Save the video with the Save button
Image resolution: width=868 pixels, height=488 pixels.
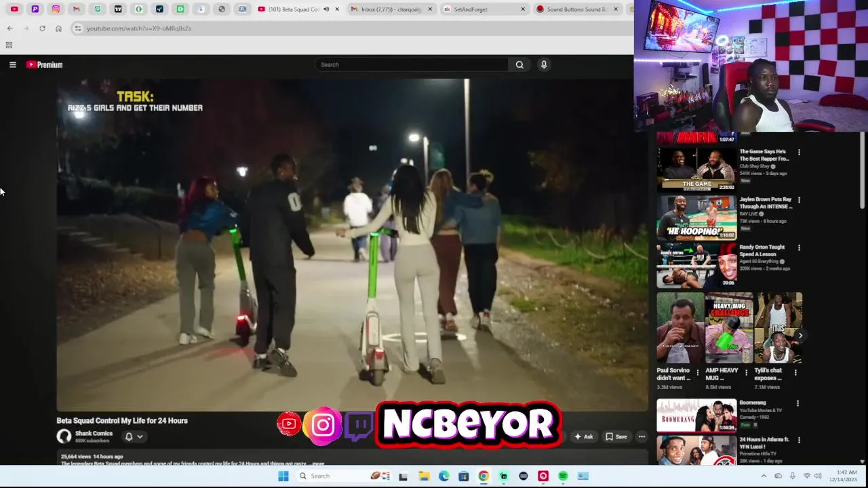tap(616, 436)
